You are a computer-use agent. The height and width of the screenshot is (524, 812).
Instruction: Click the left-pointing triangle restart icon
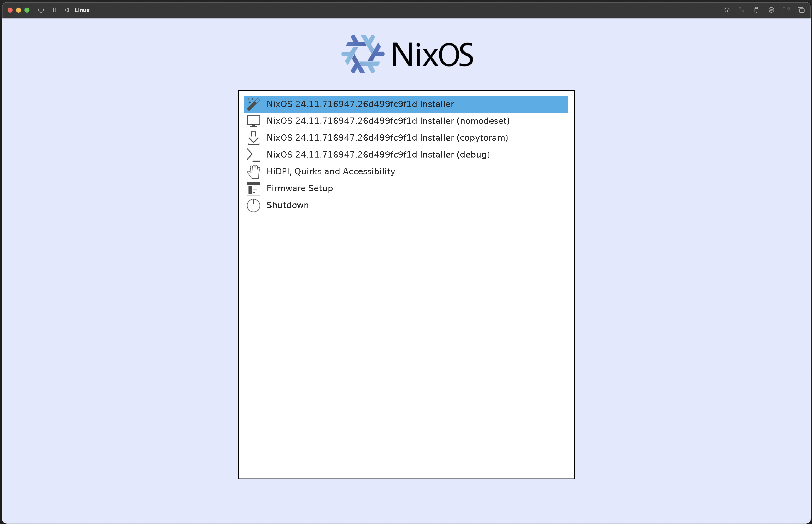pos(67,10)
